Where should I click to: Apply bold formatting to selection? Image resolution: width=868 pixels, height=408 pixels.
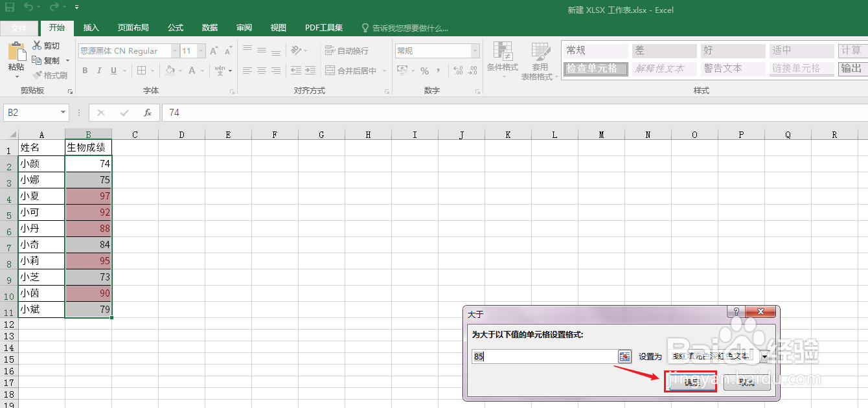pos(85,71)
